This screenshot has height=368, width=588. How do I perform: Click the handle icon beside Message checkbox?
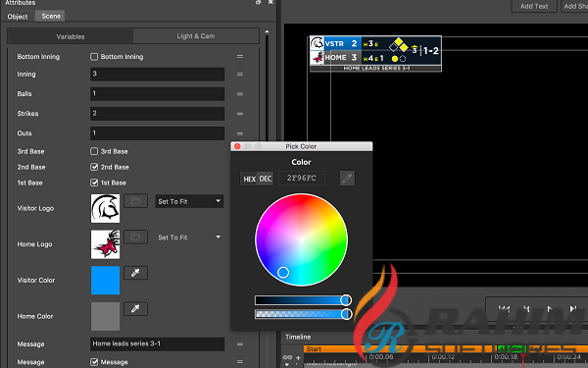coord(240,362)
